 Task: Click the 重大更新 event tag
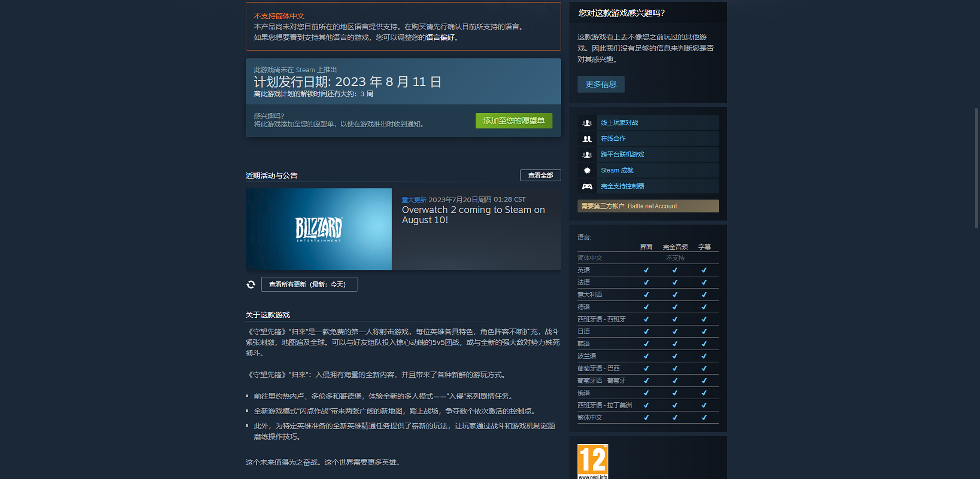(x=414, y=199)
